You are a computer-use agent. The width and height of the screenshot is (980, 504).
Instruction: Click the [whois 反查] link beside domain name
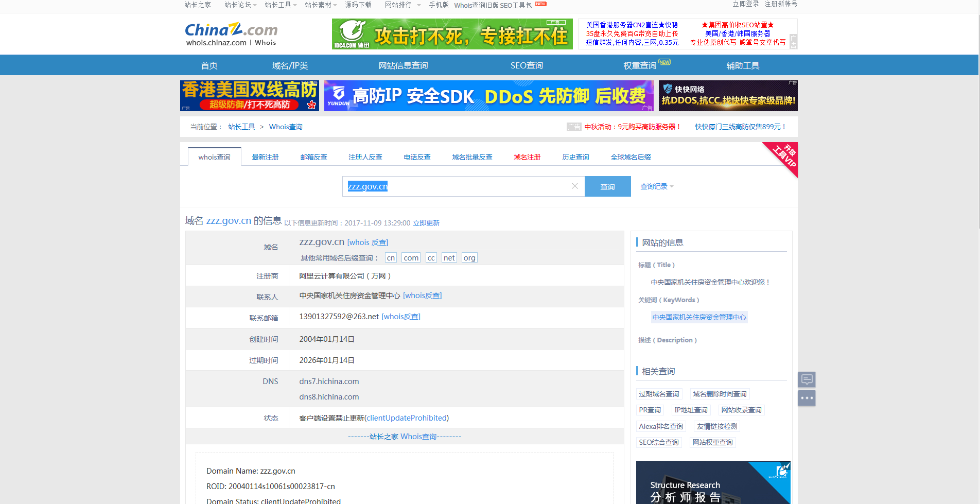pos(367,242)
